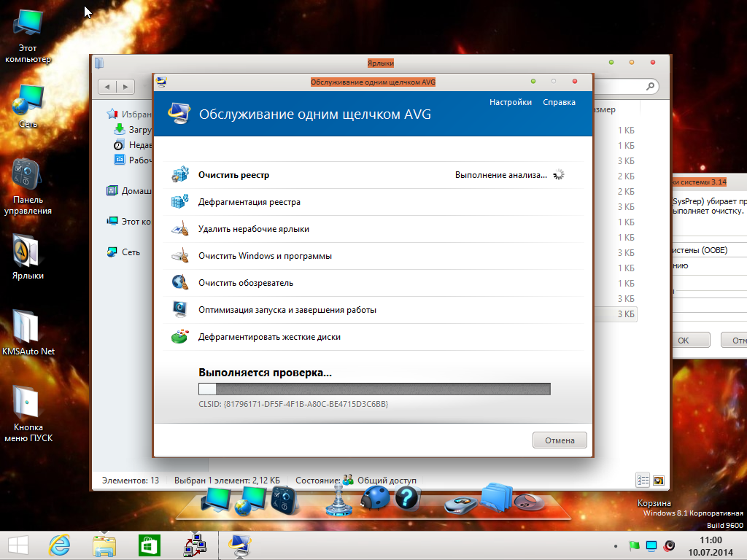This screenshot has width=747, height=560.
Task: Open Ярлыки desktop folder icon
Action: click(x=28, y=257)
